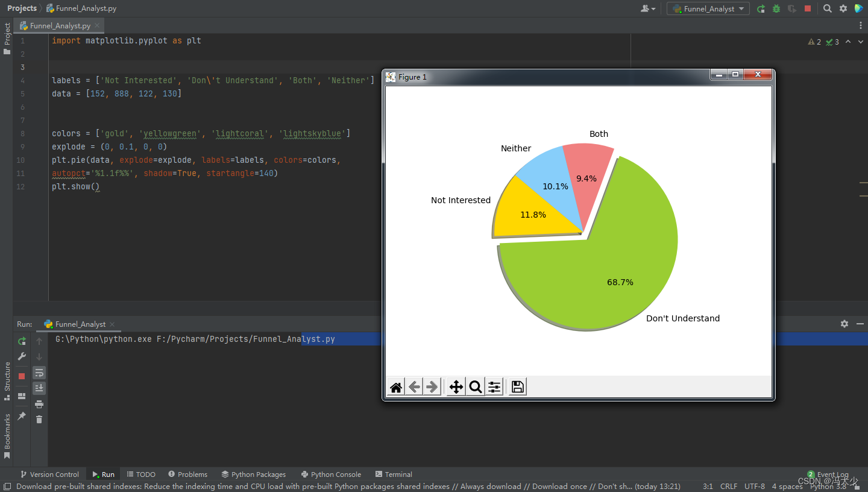Select the Zoom to rectangle tool in Figure 1
Screen dimensions: 868x492
coord(475,387)
